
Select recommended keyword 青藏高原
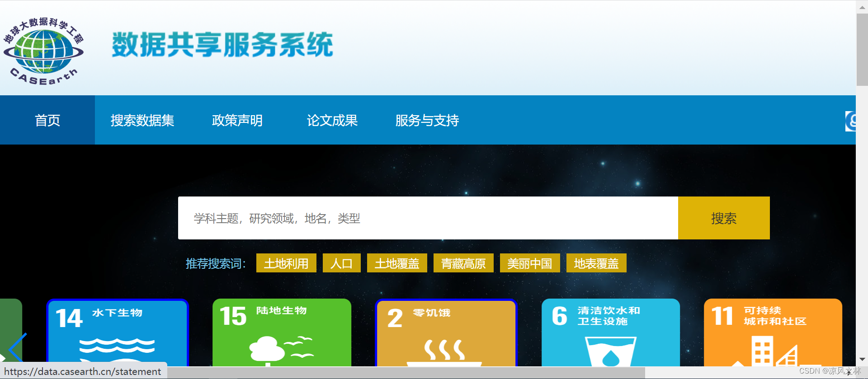tap(463, 263)
